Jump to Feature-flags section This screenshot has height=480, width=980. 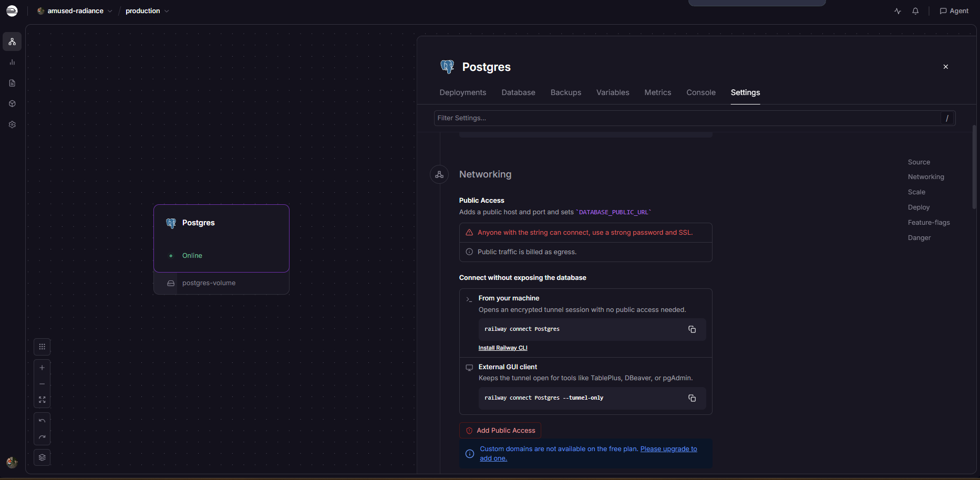point(929,223)
